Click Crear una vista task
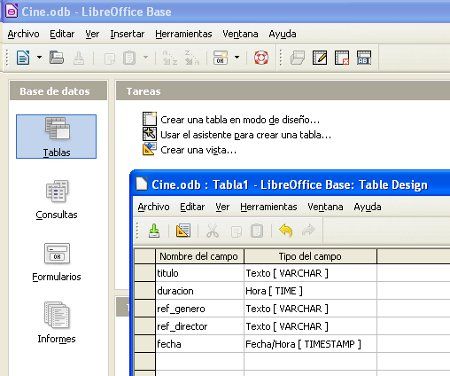 (190, 150)
